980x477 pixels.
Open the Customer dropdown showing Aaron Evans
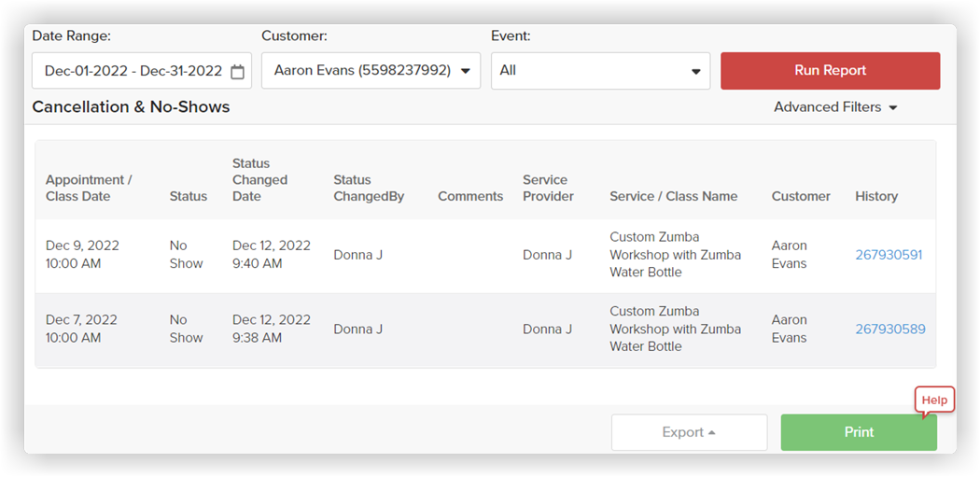pos(371,71)
